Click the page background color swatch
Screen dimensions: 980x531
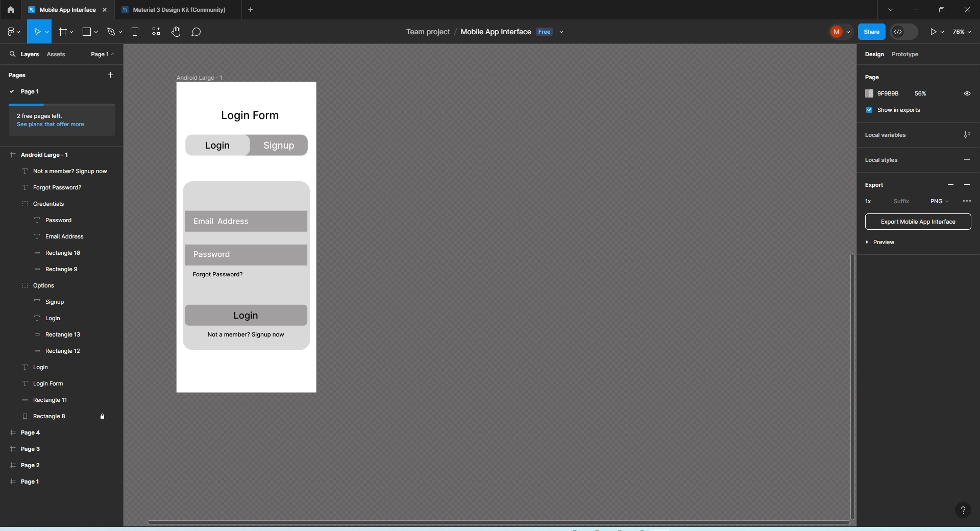(869, 93)
